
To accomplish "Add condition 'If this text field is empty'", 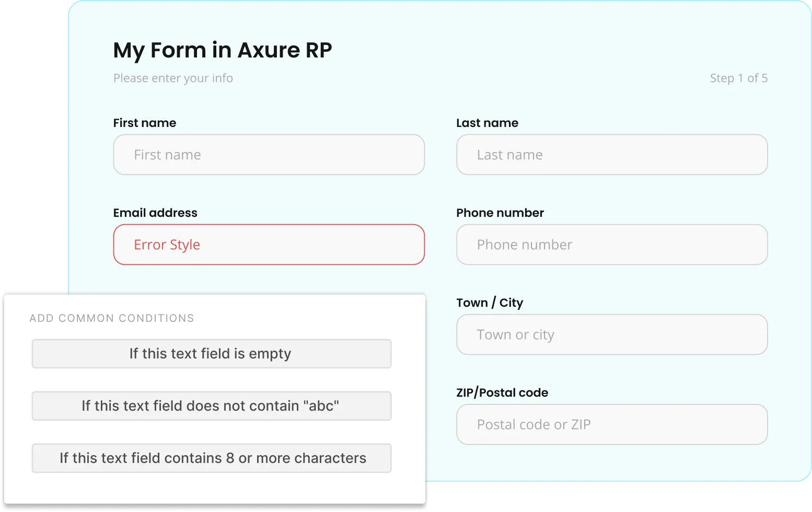I will point(211,354).
